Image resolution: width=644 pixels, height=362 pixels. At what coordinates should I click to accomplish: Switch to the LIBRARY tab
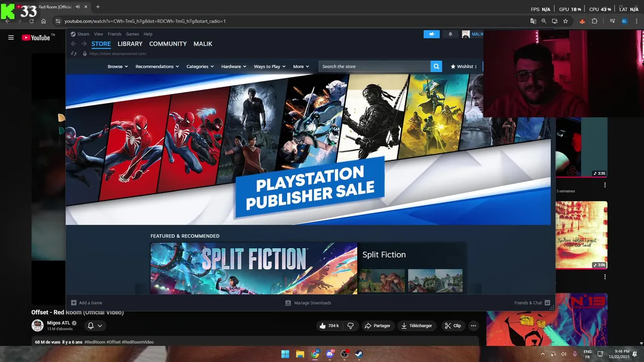coord(130,44)
